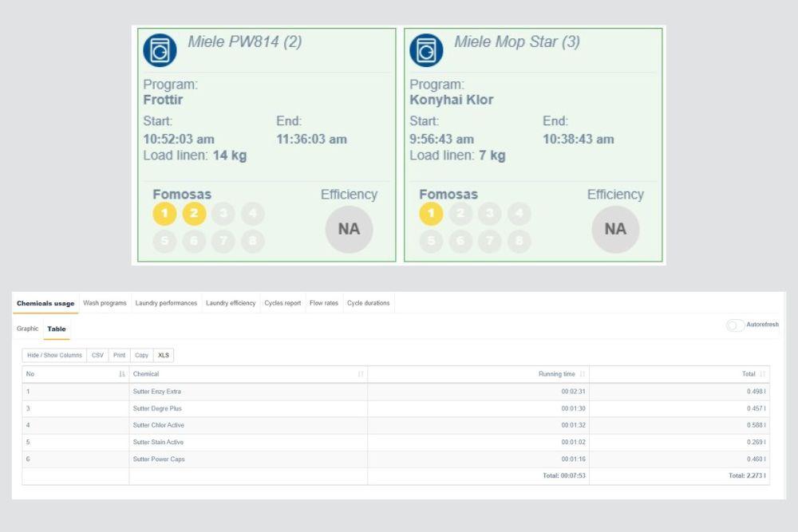Viewport: 798px width, 532px height.
Task: Click the start time 9:56:43 am
Action: [x=442, y=140]
